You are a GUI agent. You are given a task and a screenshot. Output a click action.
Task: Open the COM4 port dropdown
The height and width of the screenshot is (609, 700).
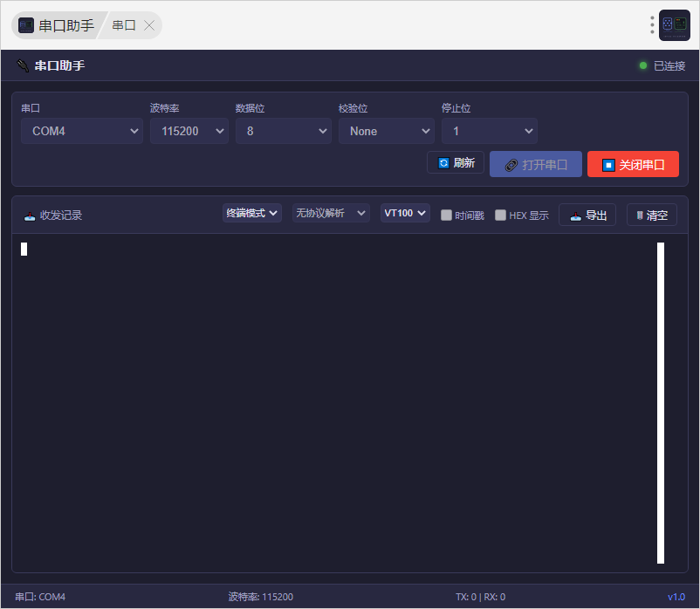point(82,131)
